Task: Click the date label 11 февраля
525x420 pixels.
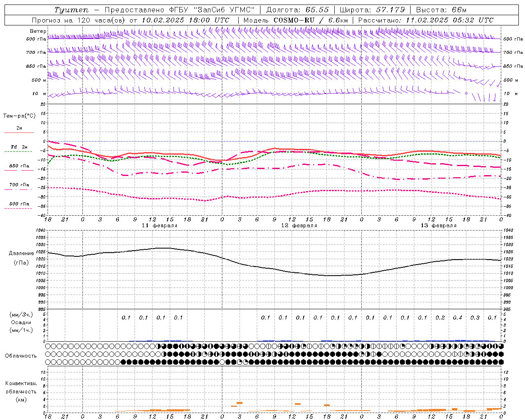Action: (x=160, y=226)
